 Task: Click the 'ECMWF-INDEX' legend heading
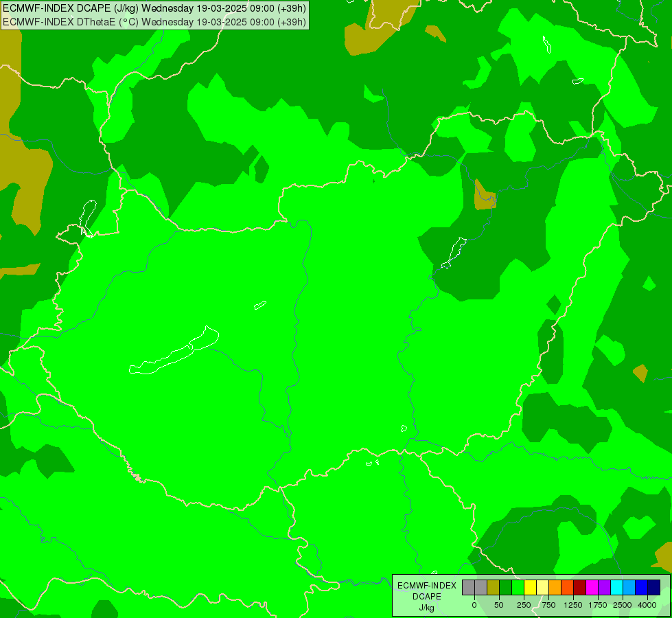click(427, 586)
